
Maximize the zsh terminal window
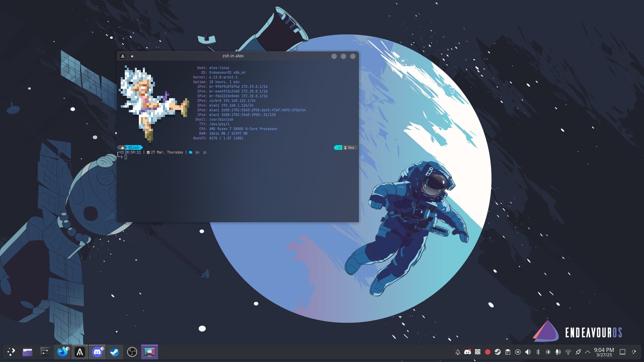tap(343, 56)
